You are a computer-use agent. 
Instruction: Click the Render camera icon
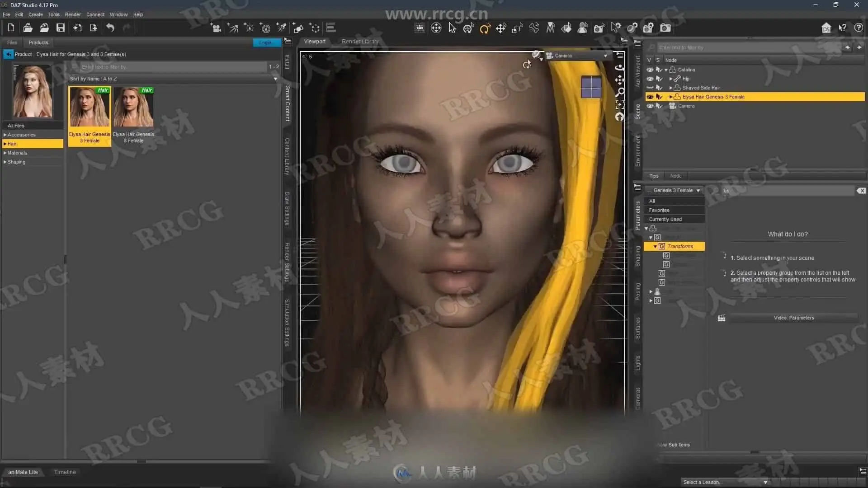[665, 28]
